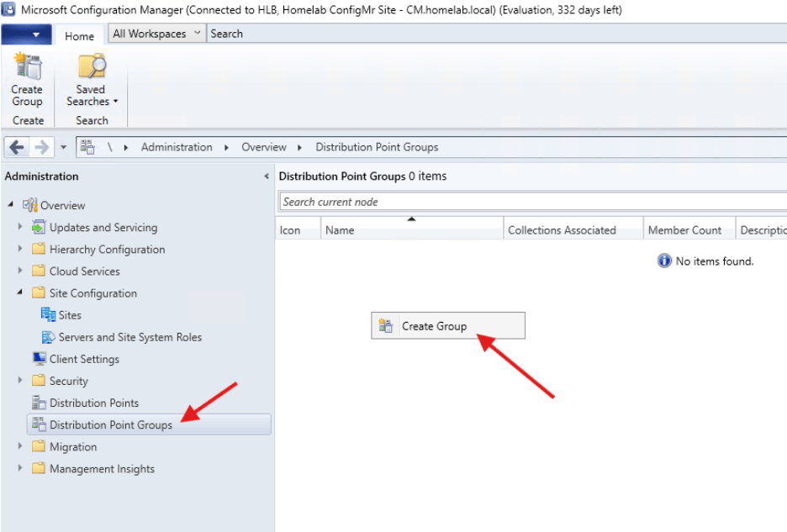
Task: Select the Servers and Site System Roles icon
Action: (x=50, y=337)
